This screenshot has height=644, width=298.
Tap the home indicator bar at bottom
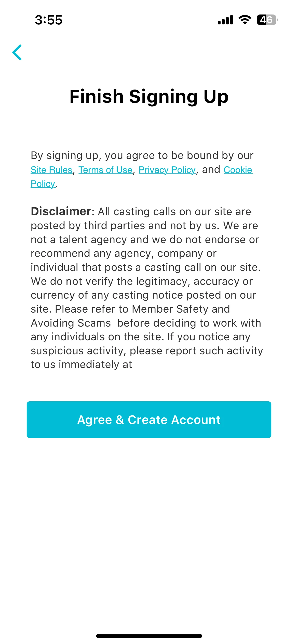[149, 636]
